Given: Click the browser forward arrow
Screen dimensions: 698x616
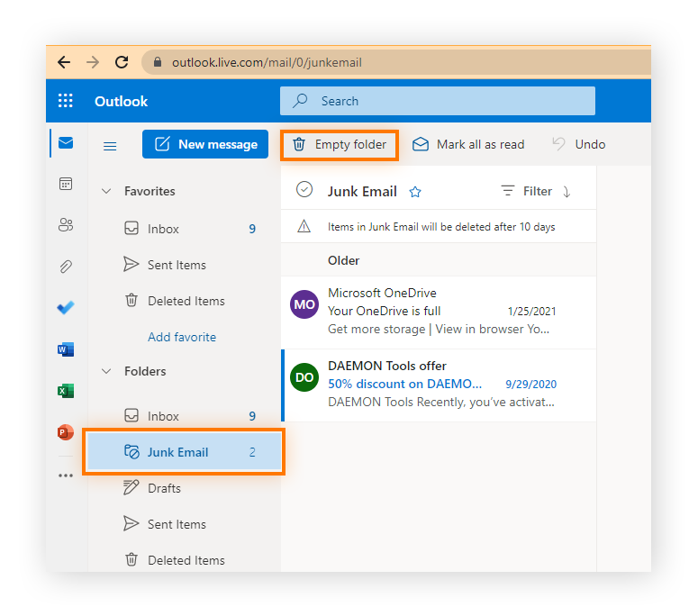Looking at the screenshot, I should point(93,62).
